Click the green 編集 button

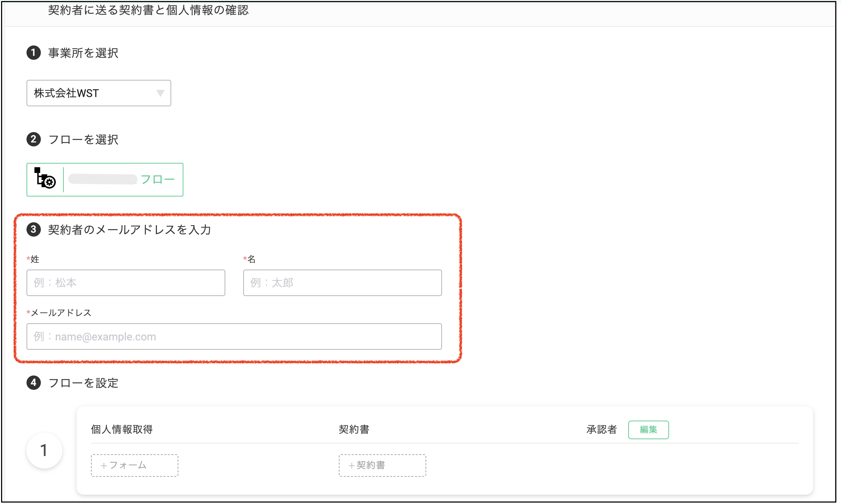coord(648,430)
